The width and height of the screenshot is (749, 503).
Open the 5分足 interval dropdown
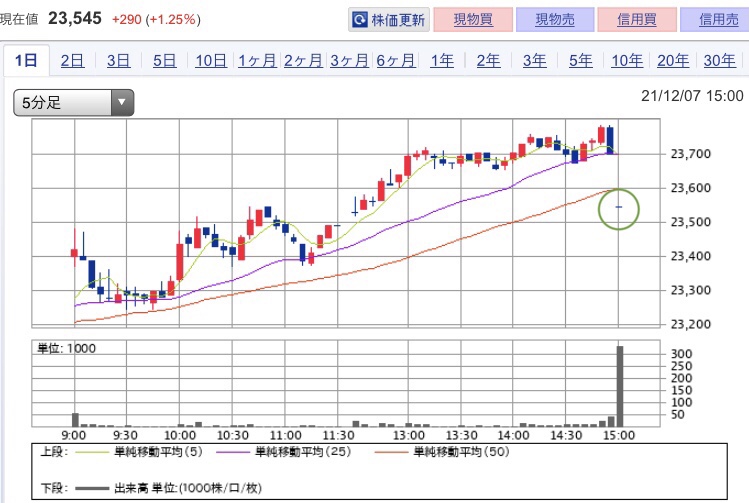click(74, 102)
